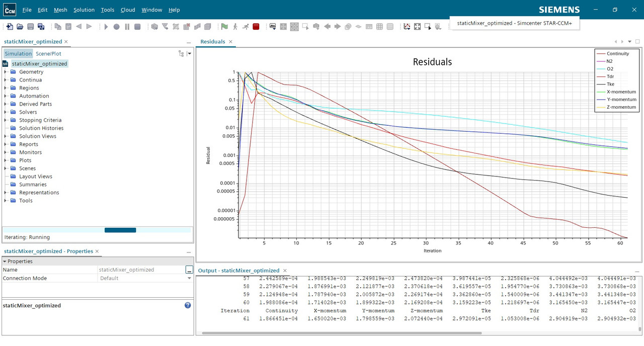Click the Copy toolbar icon
Image resolution: width=644 pixels, height=346 pixels.
pos(58,27)
